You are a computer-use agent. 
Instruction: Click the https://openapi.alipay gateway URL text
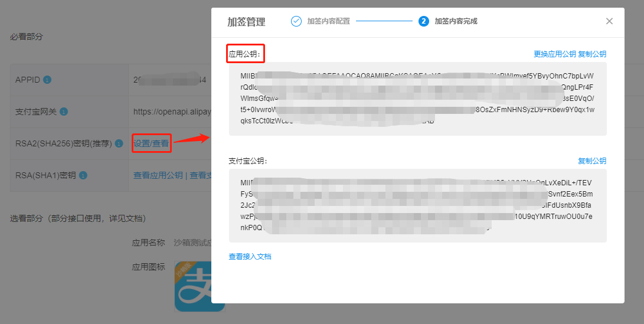pyautogui.click(x=172, y=112)
